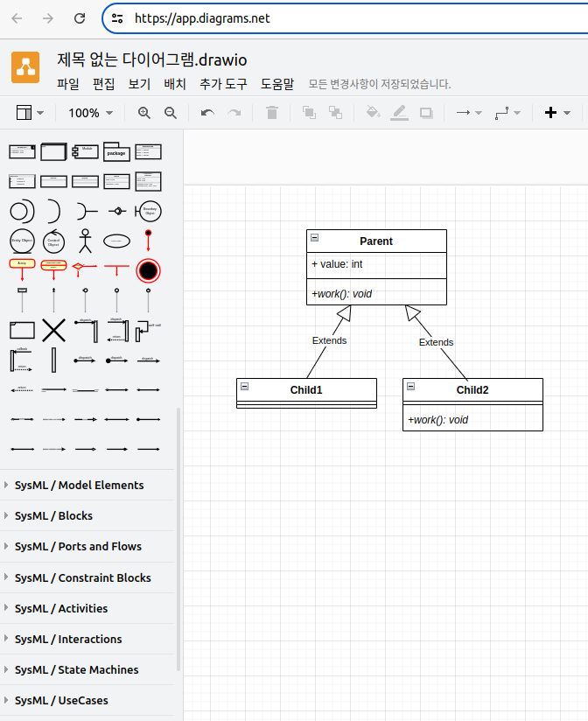Click the shapes sidebar scrollbar

click(178, 539)
